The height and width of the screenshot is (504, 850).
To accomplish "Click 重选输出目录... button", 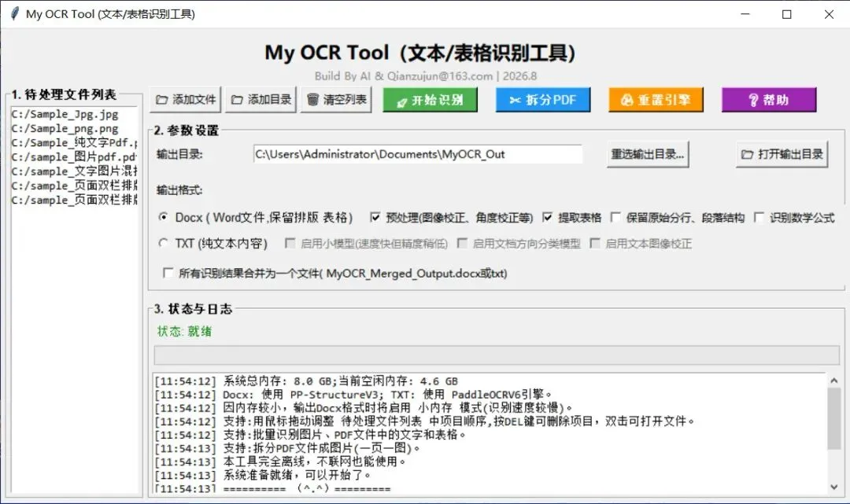I will 648,154.
